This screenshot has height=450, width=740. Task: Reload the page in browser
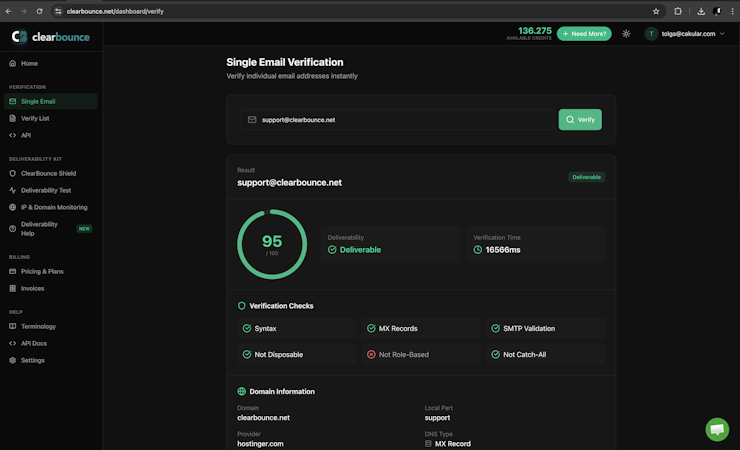[40, 11]
